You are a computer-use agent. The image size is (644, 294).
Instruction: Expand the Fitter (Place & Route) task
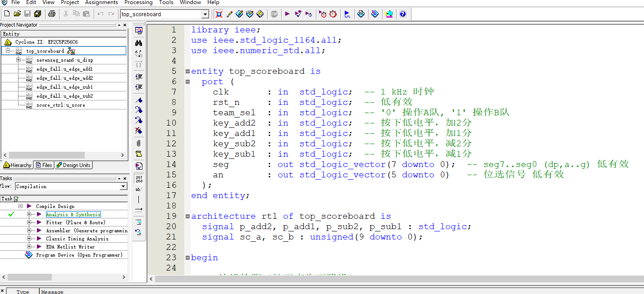click(29, 222)
